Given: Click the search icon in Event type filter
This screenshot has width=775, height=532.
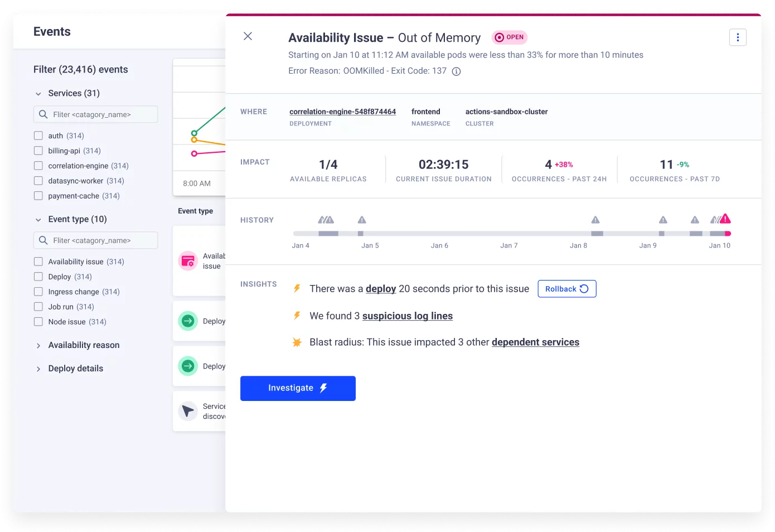Looking at the screenshot, I should coord(43,240).
